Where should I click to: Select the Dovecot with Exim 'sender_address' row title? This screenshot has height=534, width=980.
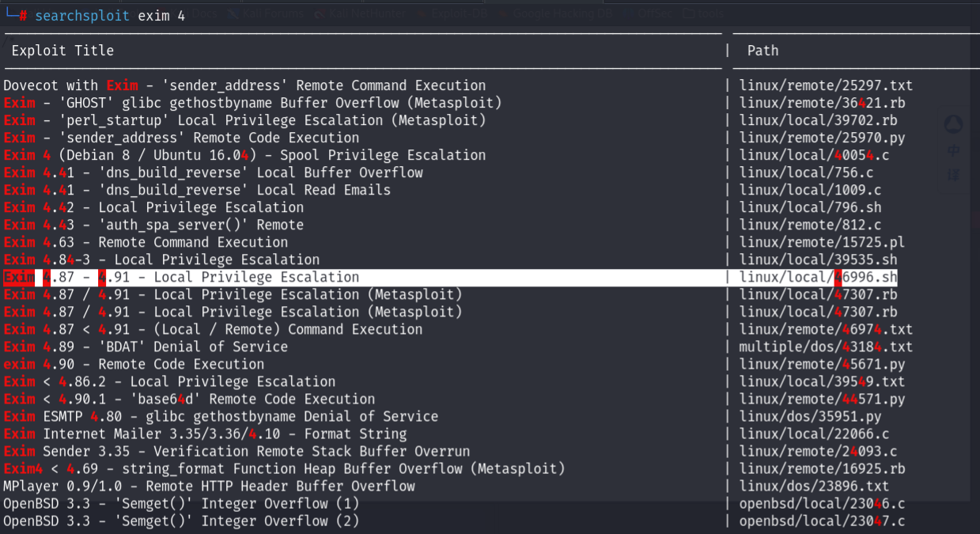click(x=244, y=85)
